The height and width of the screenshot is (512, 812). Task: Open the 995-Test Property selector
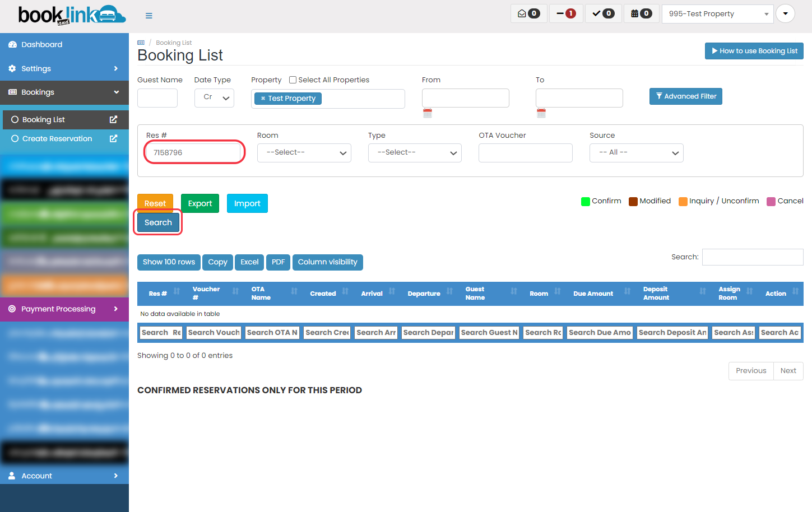pyautogui.click(x=718, y=14)
